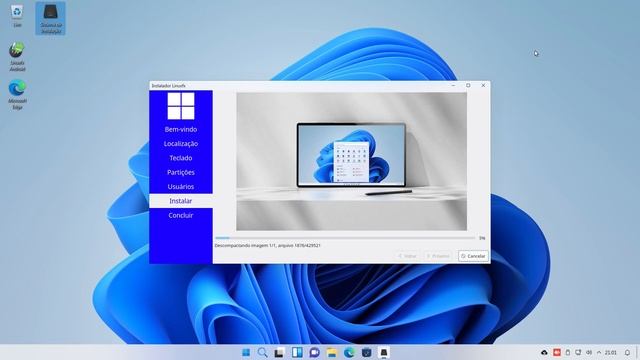Focus the installer app on taskbar
The image size is (640, 360).
coord(384,352)
